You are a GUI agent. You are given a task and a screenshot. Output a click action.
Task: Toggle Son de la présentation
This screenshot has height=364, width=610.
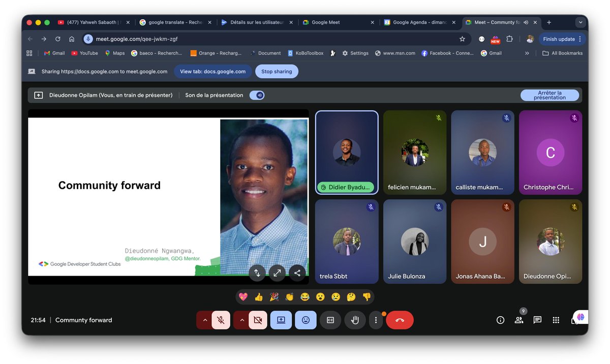(x=257, y=95)
